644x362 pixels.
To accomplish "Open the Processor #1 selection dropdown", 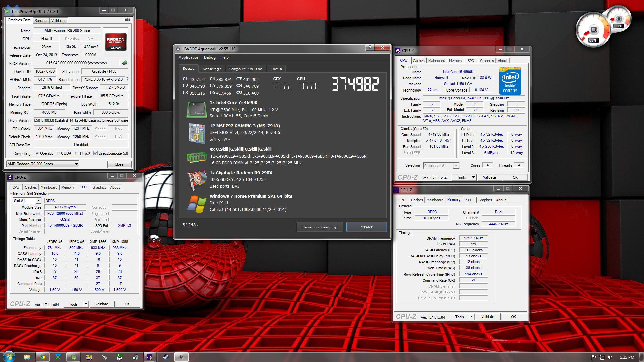I will (x=441, y=166).
